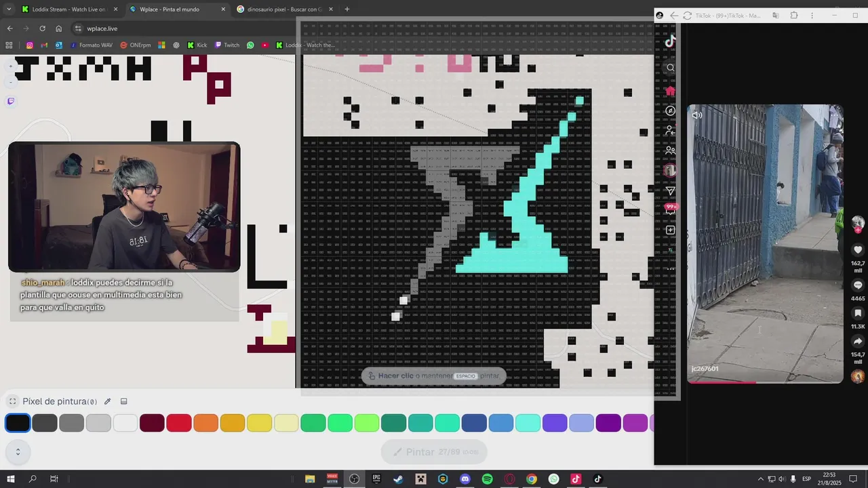This screenshot has height=488, width=868.
Task: Zoom out the Wplace map with minus
Action: (10, 82)
